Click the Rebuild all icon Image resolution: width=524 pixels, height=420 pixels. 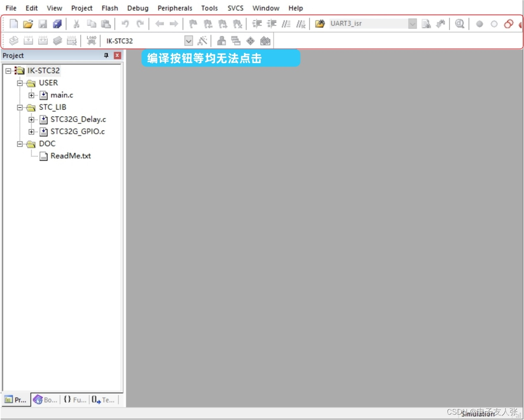[43, 40]
